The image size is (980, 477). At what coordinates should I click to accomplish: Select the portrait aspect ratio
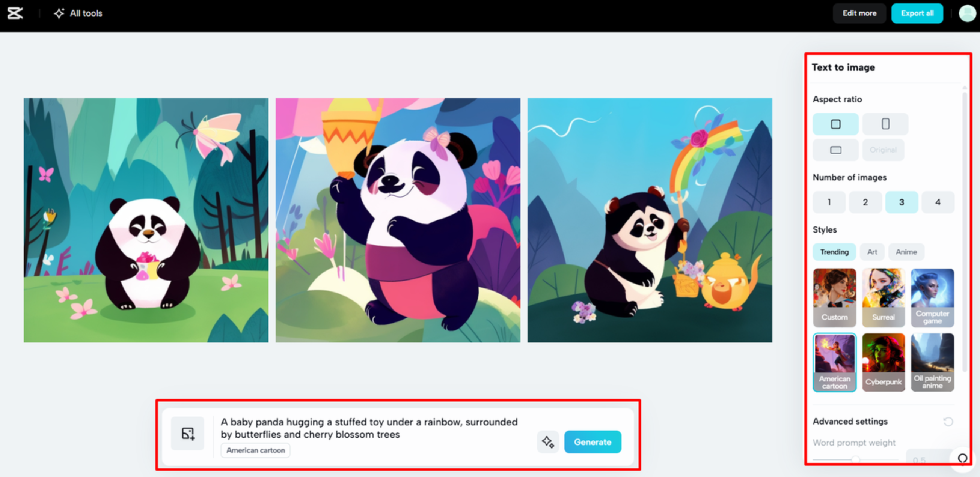(885, 124)
